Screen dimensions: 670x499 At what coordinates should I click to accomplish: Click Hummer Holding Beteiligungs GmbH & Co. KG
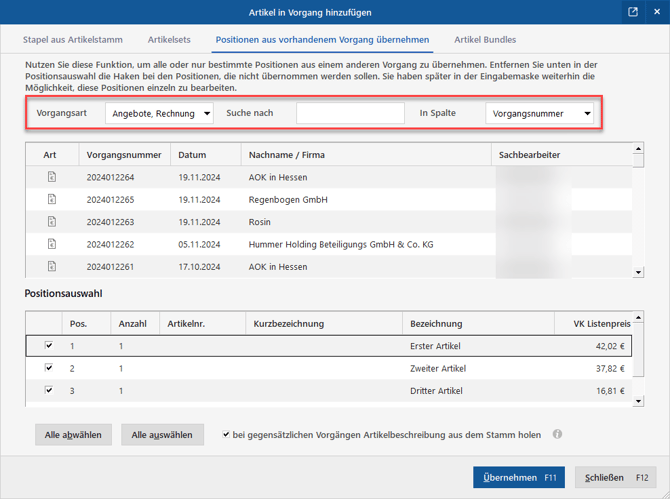coord(341,244)
